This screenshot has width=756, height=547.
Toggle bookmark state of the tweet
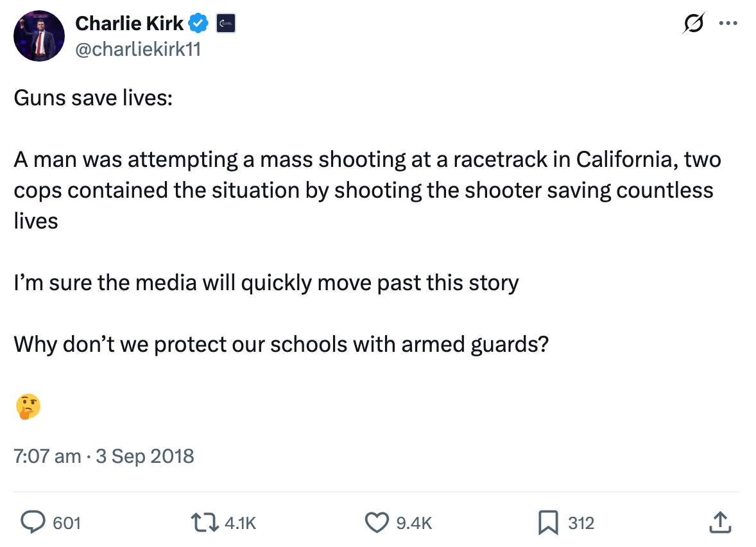click(x=547, y=523)
